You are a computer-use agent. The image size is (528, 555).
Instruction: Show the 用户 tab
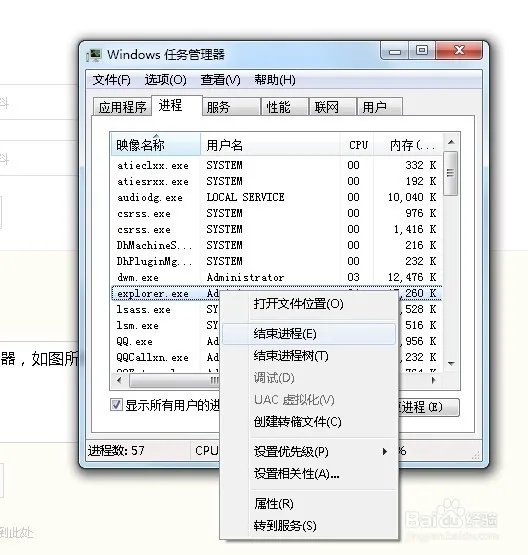(x=380, y=107)
